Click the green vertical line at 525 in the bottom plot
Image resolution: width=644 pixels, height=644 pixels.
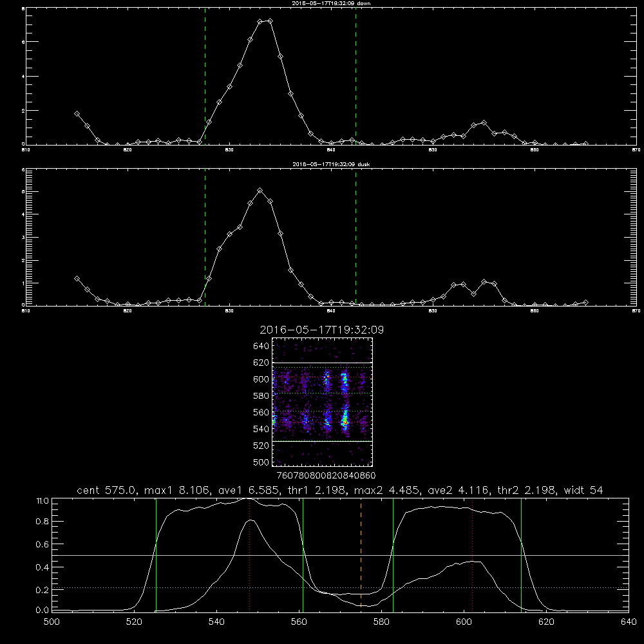pos(156,555)
